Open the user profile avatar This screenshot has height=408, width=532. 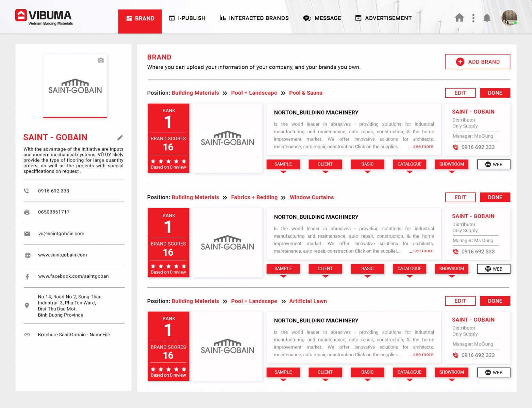coord(509,18)
